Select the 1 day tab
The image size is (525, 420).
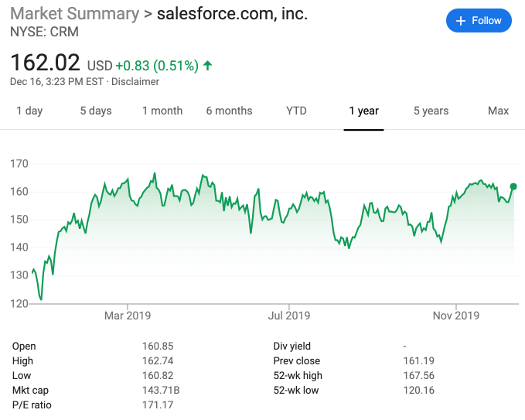29,111
